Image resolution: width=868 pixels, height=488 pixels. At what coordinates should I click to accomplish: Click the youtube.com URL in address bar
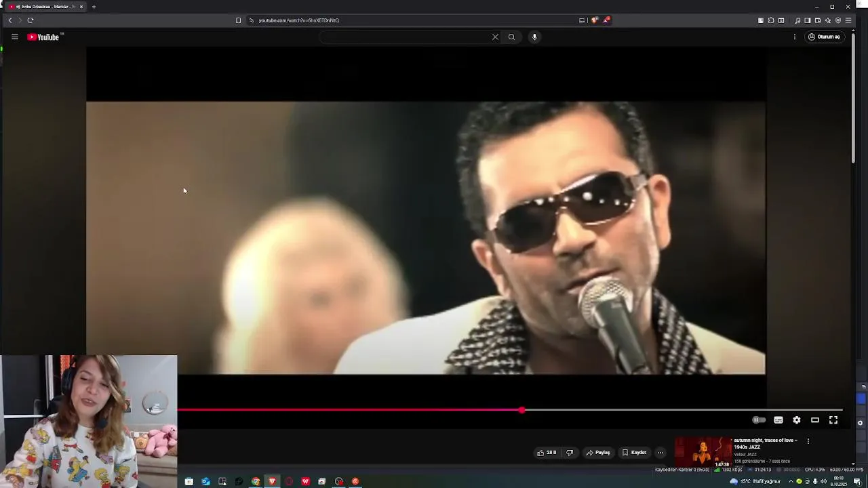(x=298, y=20)
